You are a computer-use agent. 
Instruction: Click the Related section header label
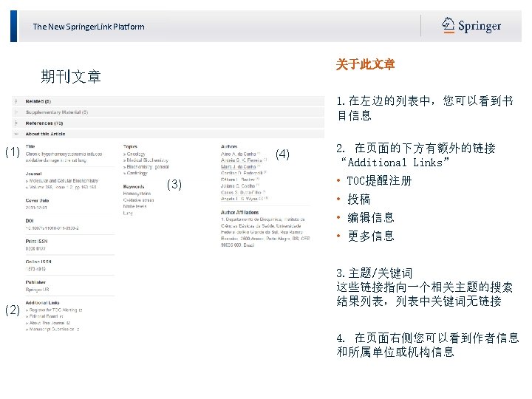(x=38, y=101)
